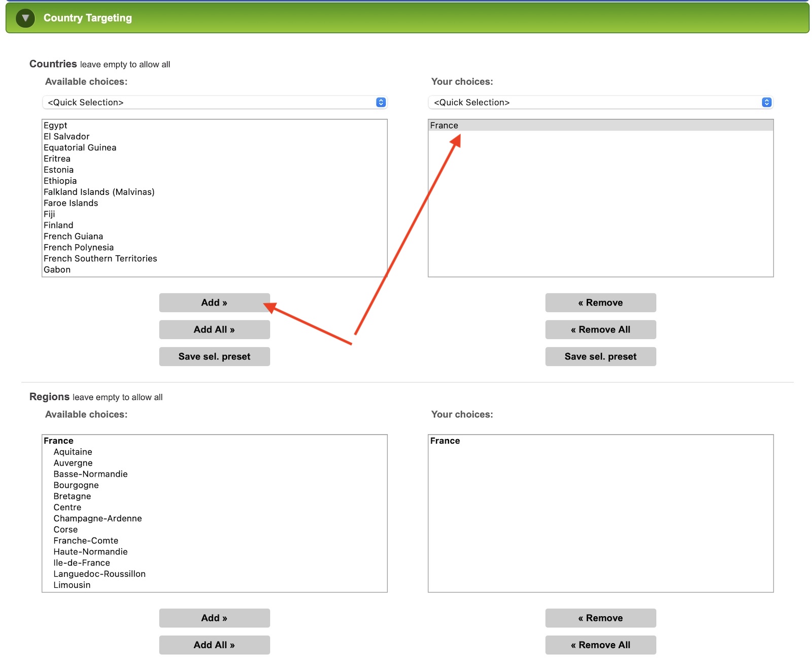This screenshot has width=812, height=668.
Task: Open Your choices Quick Selection dropdown
Action: (600, 103)
